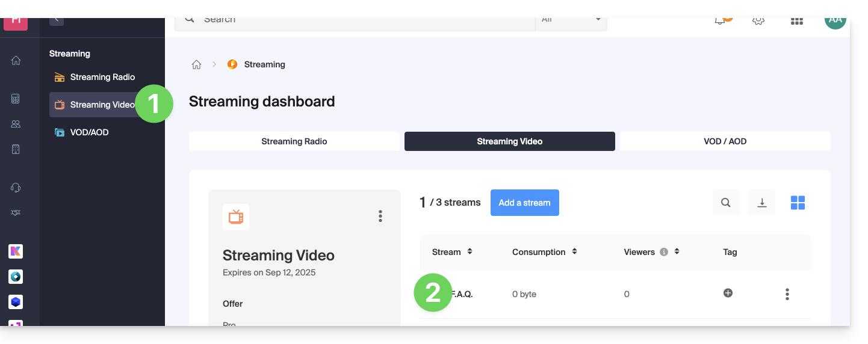Click the download export icon

point(761,203)
